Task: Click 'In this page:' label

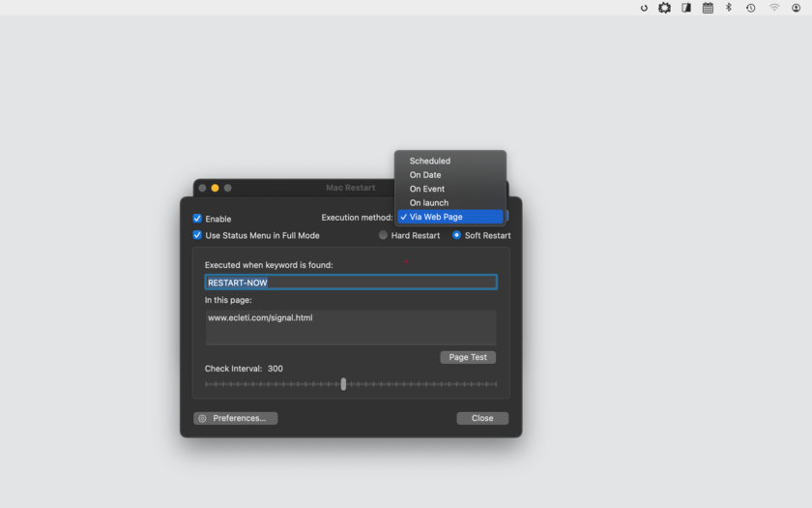Action: [228, 300]
